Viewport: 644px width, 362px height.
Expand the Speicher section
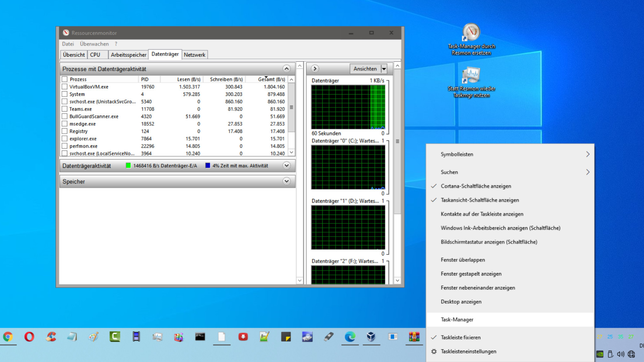click(x=286, y=181)
